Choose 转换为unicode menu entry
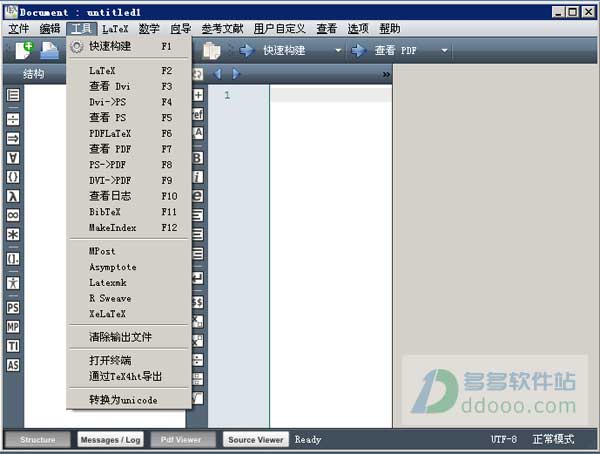Viewport: 600px width, 454px height. pyautogui.click(x=129, y=400)
